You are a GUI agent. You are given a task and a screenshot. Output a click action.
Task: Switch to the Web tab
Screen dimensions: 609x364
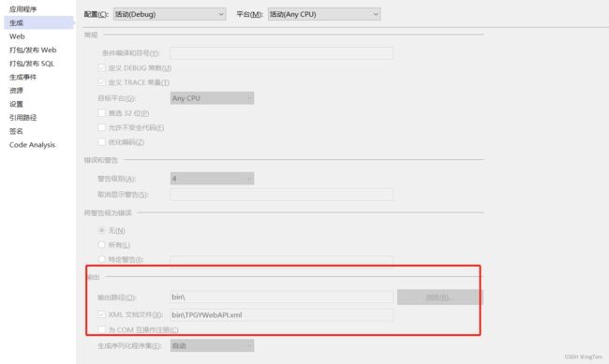[17, 36]
